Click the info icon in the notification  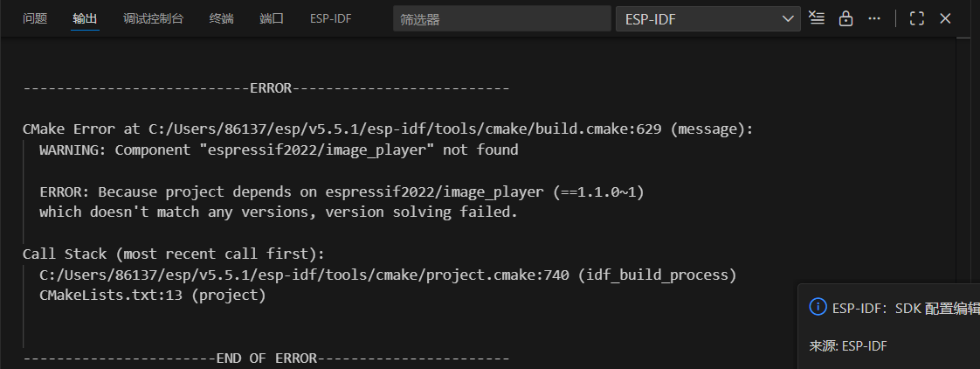tap(818, 306)
